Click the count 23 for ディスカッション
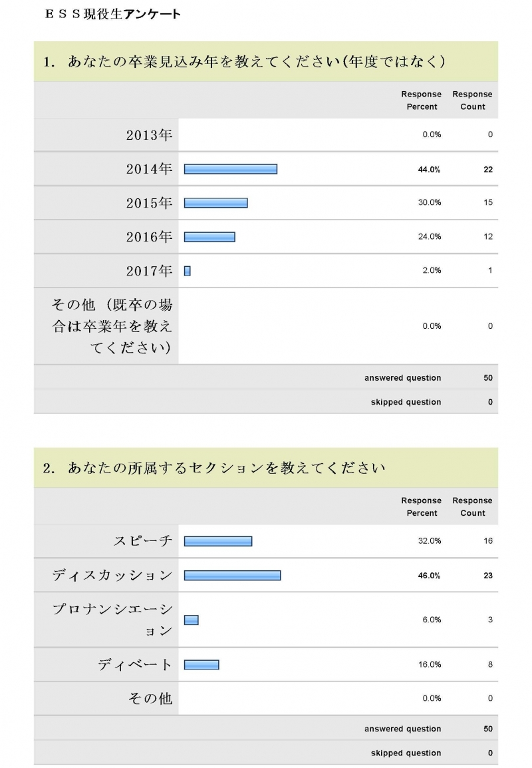The image size is (532, 768). 488,576
